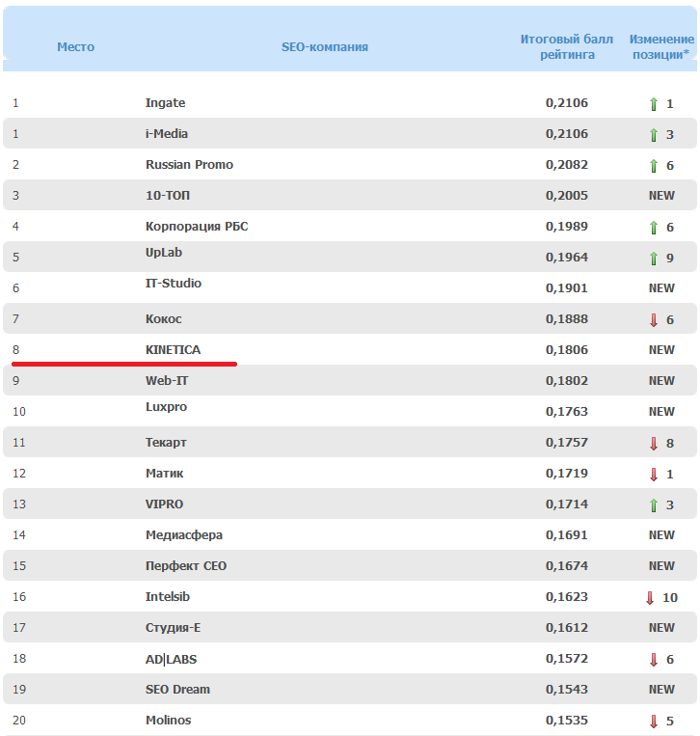700x736 pixels.
Task: Click Russian Promo's green up arrow
Action: 654,166
